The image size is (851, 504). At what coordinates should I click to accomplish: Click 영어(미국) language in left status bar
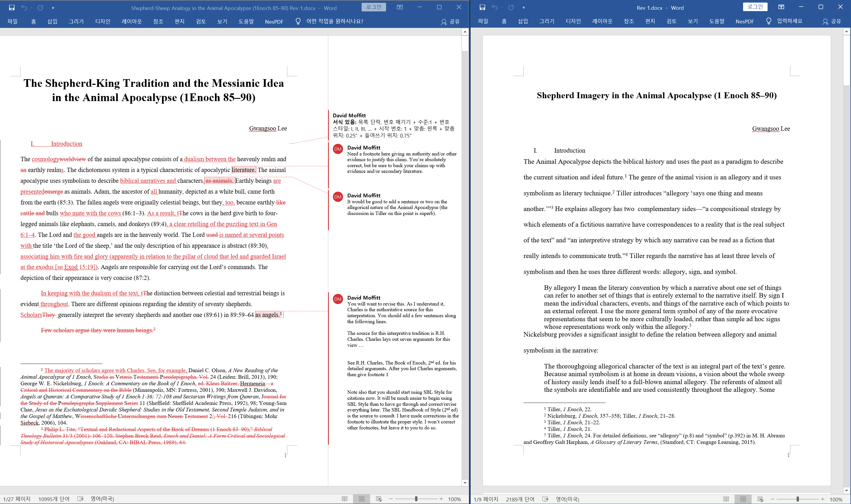click(x=102, y=499)
